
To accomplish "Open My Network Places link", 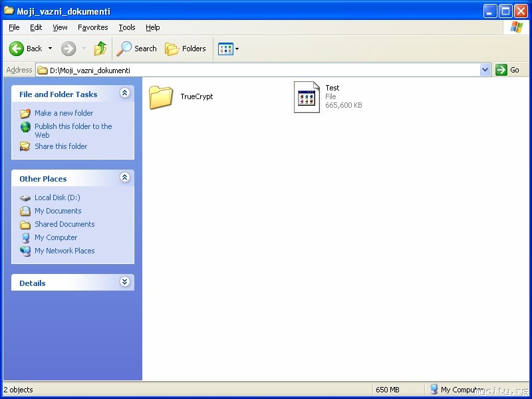I will pos(65,251).
